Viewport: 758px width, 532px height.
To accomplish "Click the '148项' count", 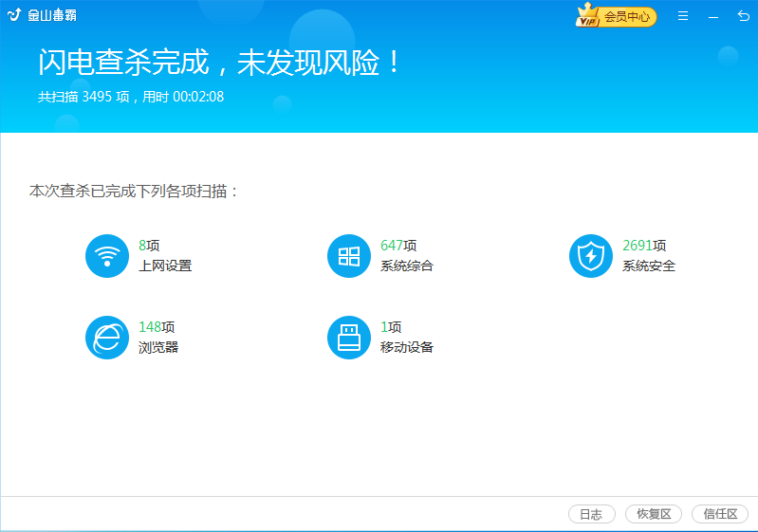I will (x=157, y=327).
